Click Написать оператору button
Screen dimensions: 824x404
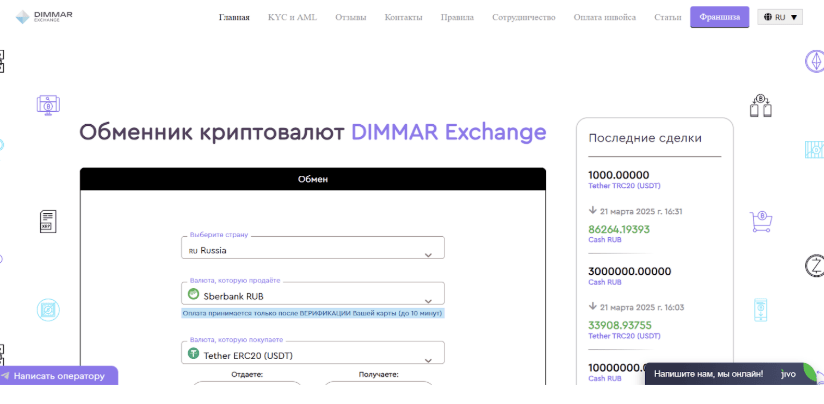59,376
